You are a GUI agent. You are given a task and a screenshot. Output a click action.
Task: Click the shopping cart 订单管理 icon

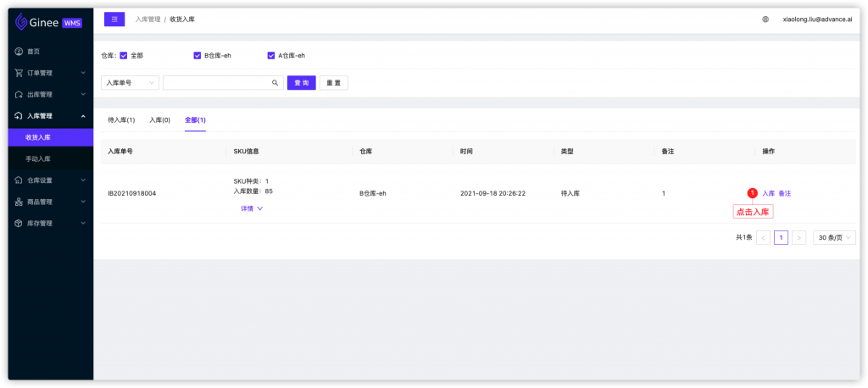pos(19,73)
